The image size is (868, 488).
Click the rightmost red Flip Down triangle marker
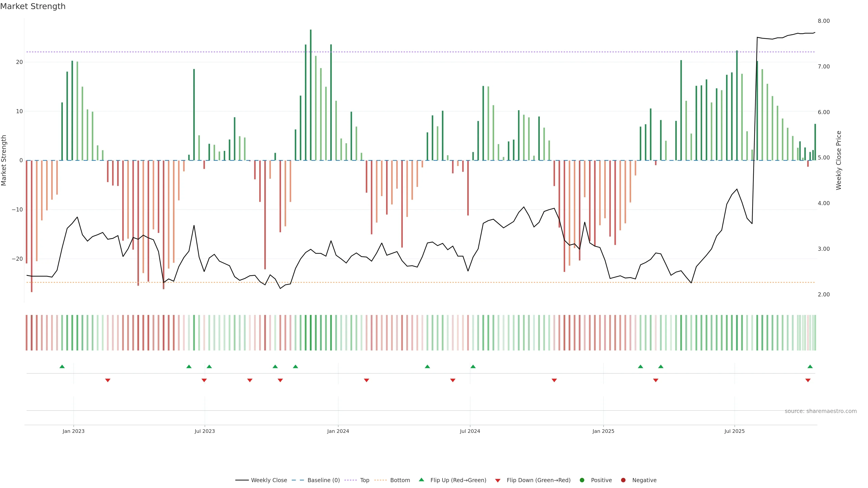808,380
